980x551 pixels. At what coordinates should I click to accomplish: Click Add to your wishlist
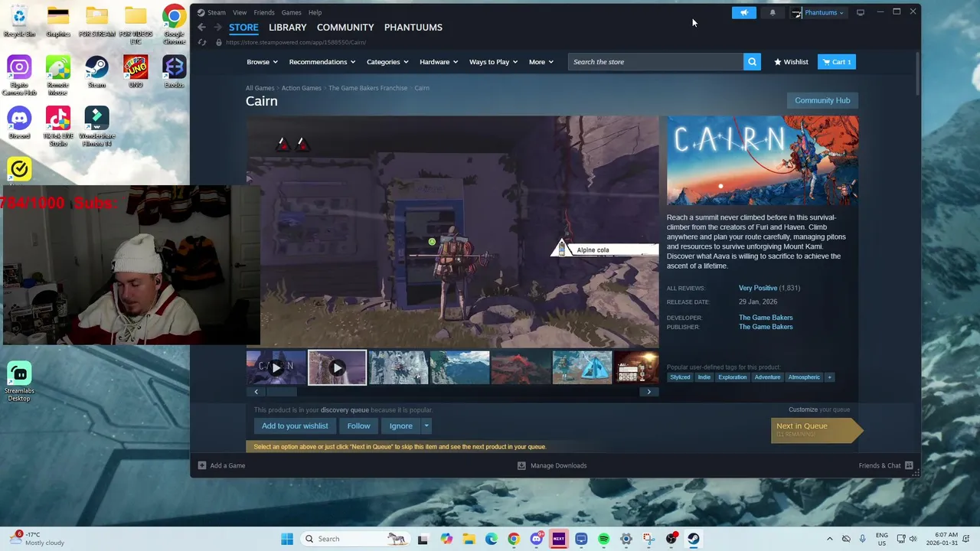pos(295,426)
